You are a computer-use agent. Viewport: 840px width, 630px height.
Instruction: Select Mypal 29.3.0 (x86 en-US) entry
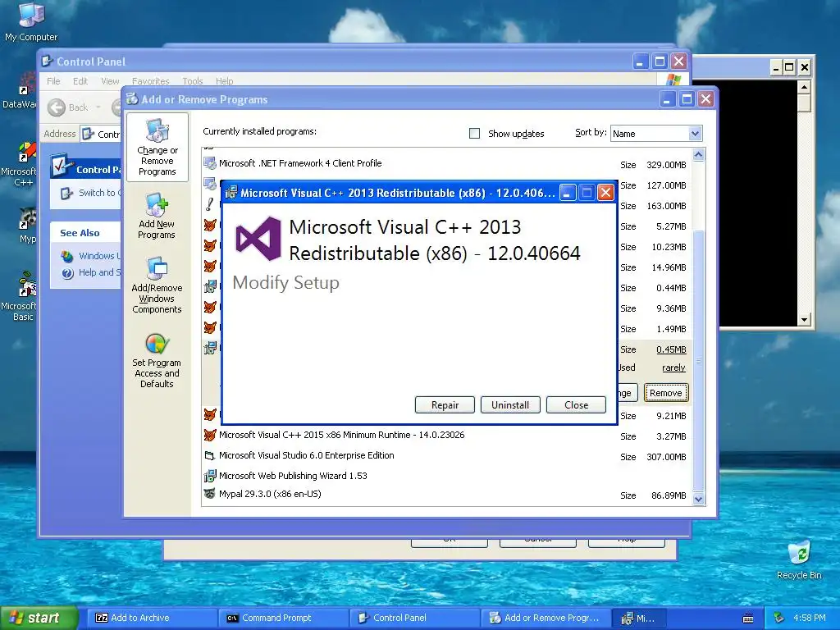pyautogui.click(x=447, y=495)
